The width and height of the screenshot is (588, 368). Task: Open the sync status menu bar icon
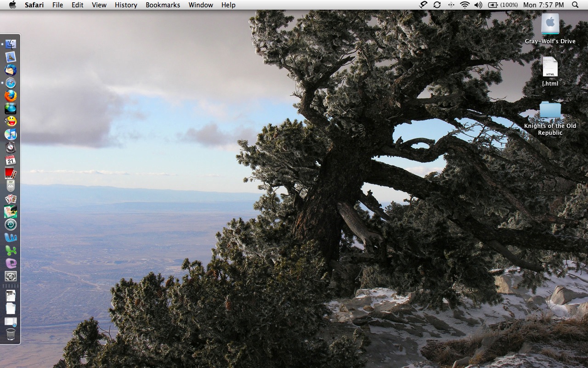[437, 5]
